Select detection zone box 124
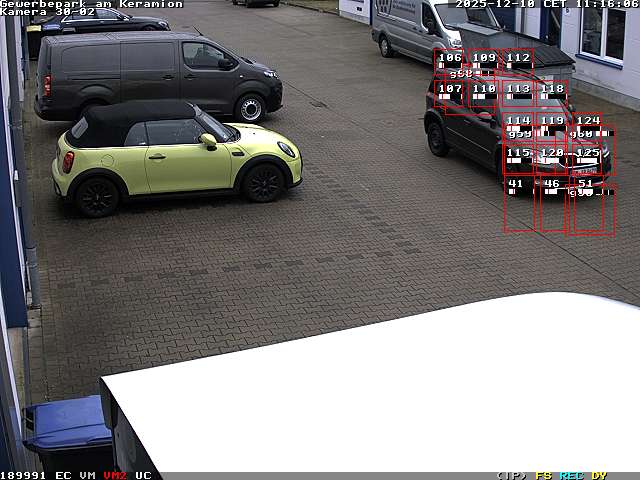Screen dimensions: 640x480 587,126
